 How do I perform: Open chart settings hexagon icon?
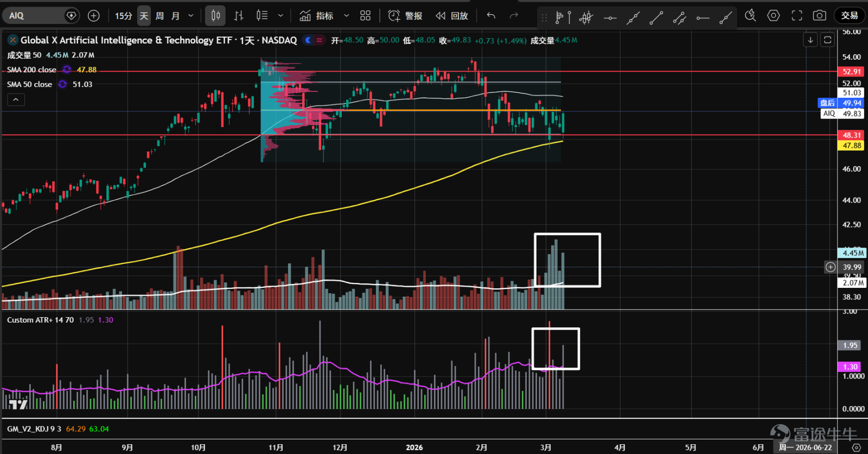[x=774, y=16]
